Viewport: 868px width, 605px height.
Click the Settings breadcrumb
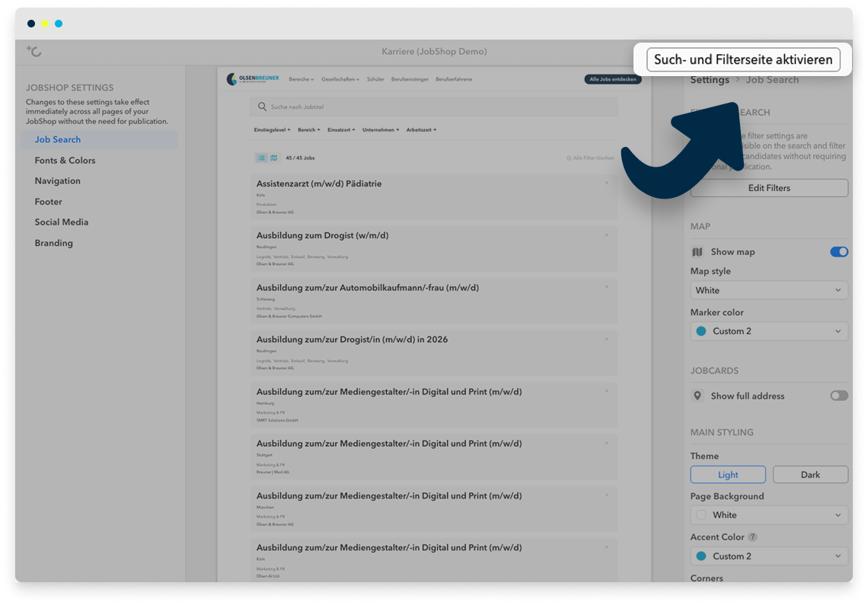tap(710, 80)
